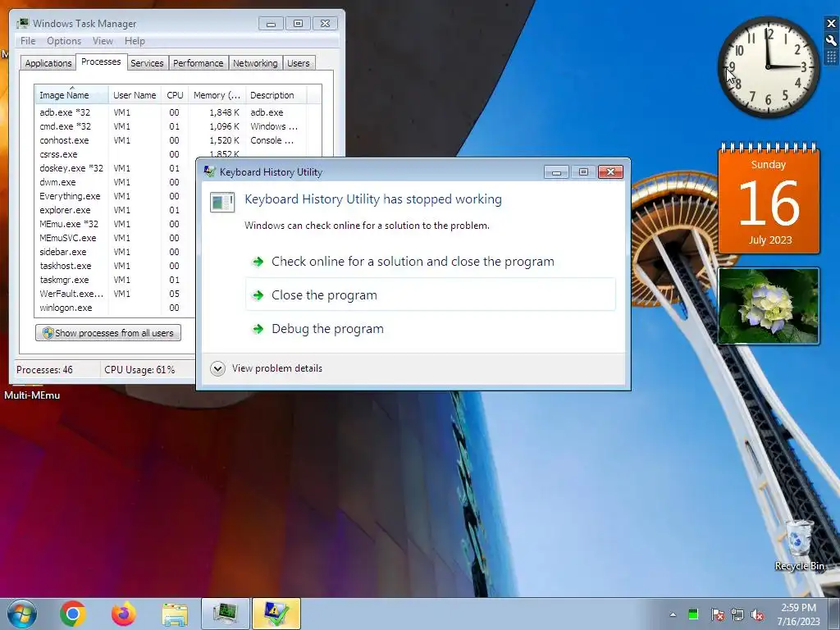Select doskey.exe *32 process
840x630 pixels.
(x=116, y=168)
